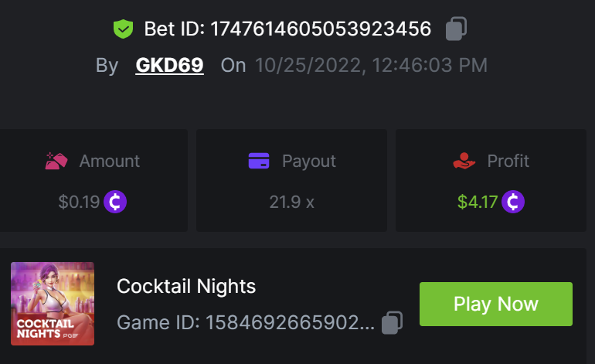This screenshot has width=595, height=364.
Task: Click the truncated Game ID text
Action: [246, 321]
